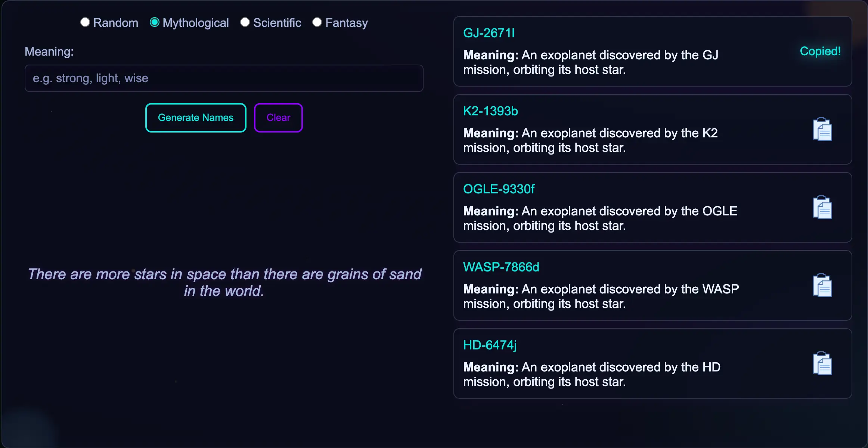Click the Copied! confirmation label
Viewport: 868px width, 448px height.
[820, 51]
